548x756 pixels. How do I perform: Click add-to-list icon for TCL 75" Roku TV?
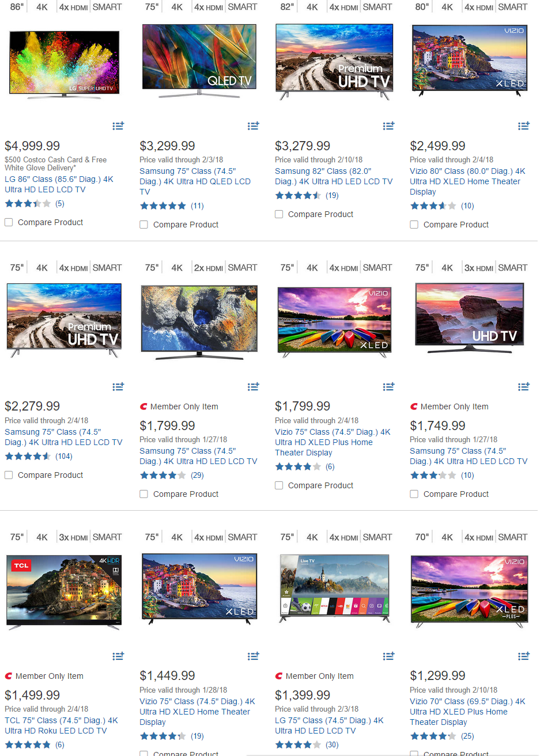pyautogui.click(x=118, y=656)
